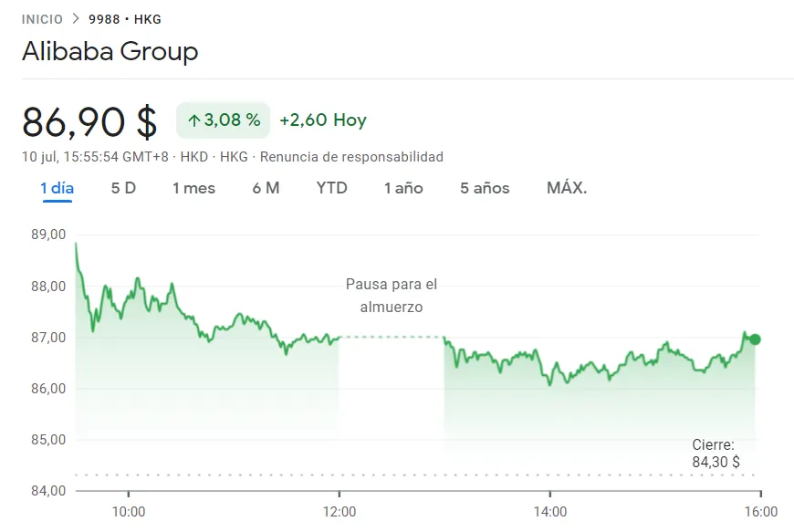The image size is (794, 532).
Task: Select the 1 día tab
Action: click(57, 188)
